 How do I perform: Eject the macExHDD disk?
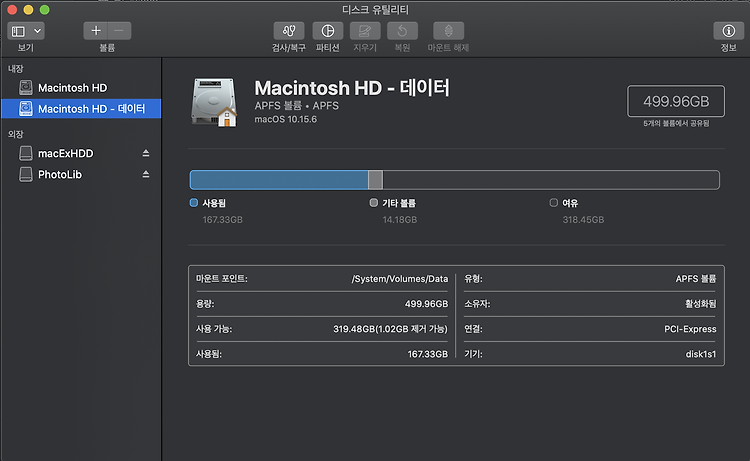146,153
